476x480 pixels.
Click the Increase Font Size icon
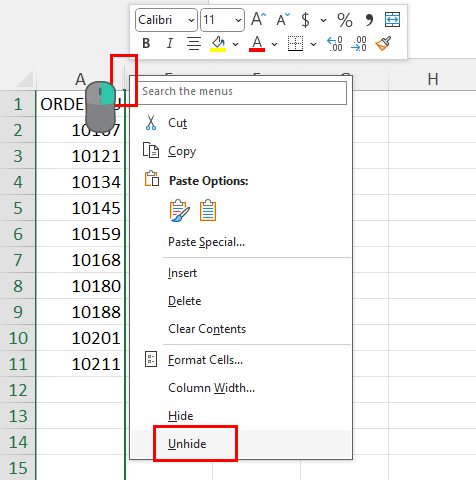point(259,19)
